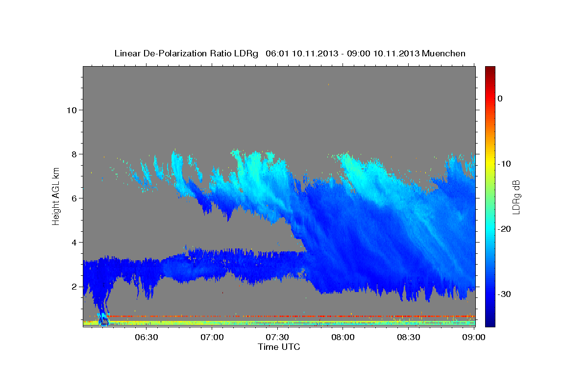Click the red horizontal line near the ground
Image resolution: width=588 pixels, height=392 pixels.
tap(292, 316)
